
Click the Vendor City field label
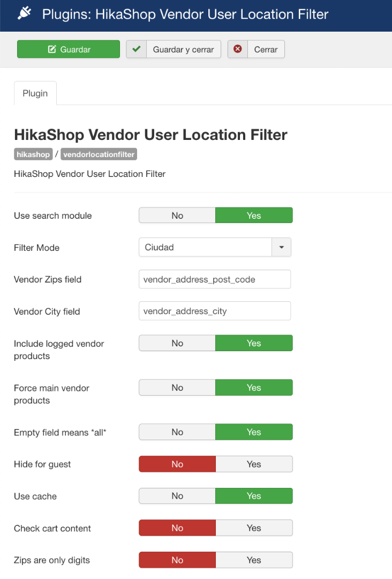[47, 311]
